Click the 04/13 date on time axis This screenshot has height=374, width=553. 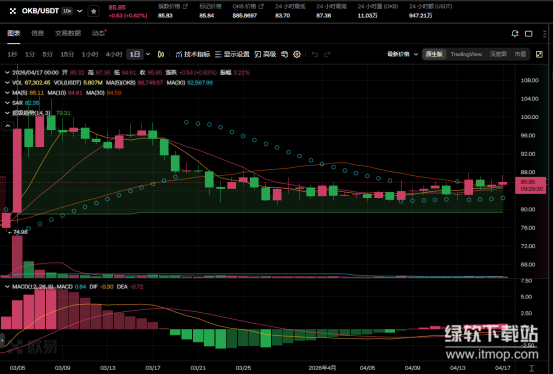457,368
